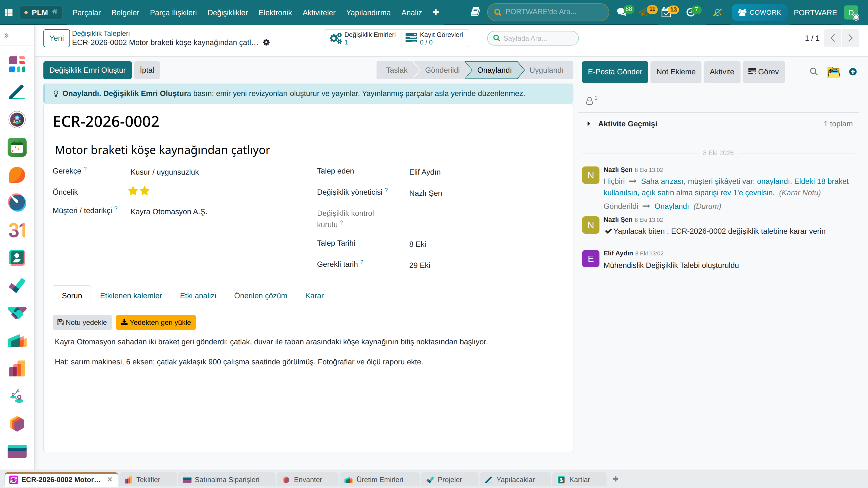The height and width of the screenshot is (488, 868).
Task: Open Değişiklik Emirleri smart button
Action: pyautogui.click(x=363, y=38)
